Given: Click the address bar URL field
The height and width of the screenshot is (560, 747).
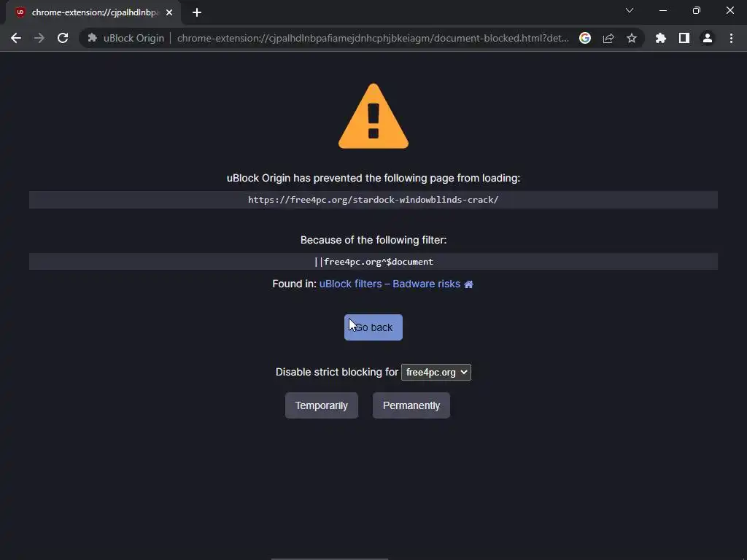Looking at the screenshot, I should (373, 38).
